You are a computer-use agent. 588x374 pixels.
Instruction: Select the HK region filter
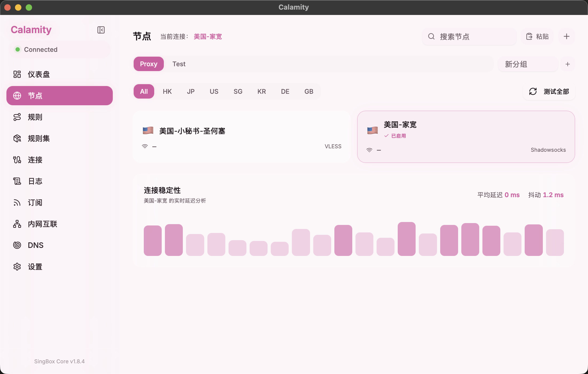[167, 92]
